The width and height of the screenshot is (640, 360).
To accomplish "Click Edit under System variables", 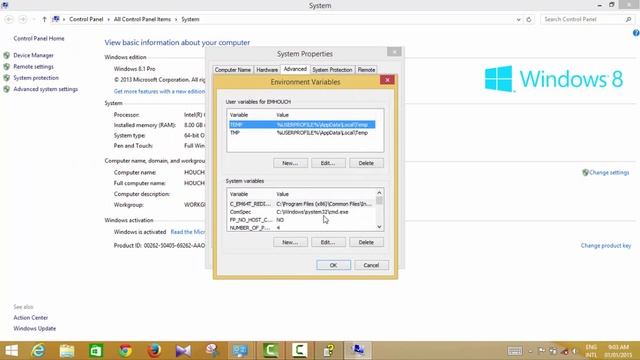I will tap(328, 242).
